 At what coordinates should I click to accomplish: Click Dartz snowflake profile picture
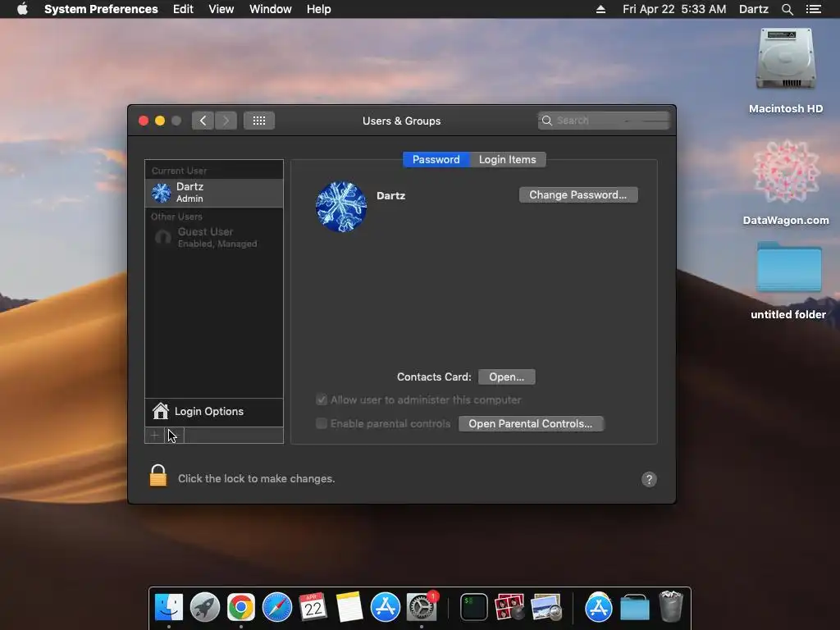[x=341, y=207]
